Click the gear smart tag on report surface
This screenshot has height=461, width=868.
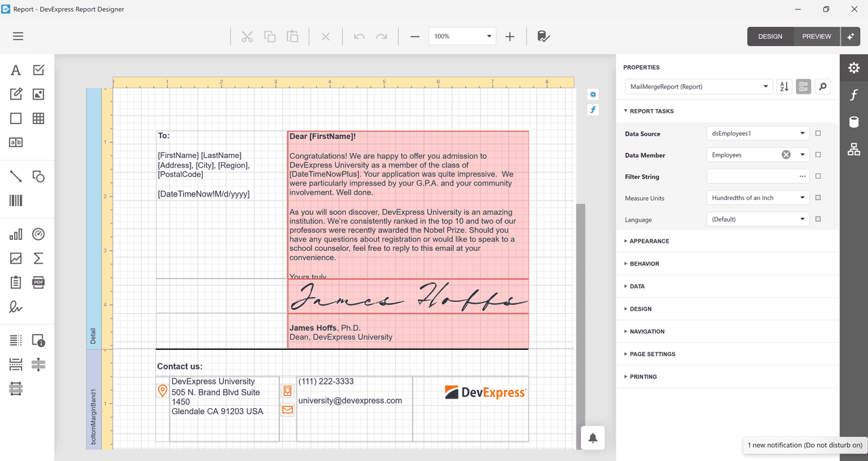point(593,94)
